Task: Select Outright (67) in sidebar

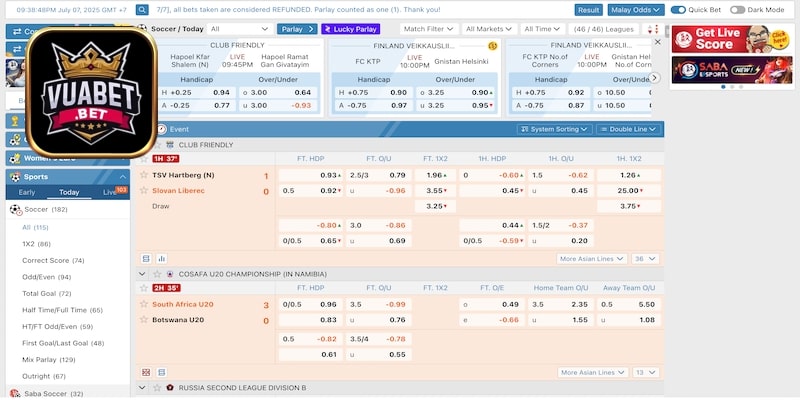Action: coord(44,377)
